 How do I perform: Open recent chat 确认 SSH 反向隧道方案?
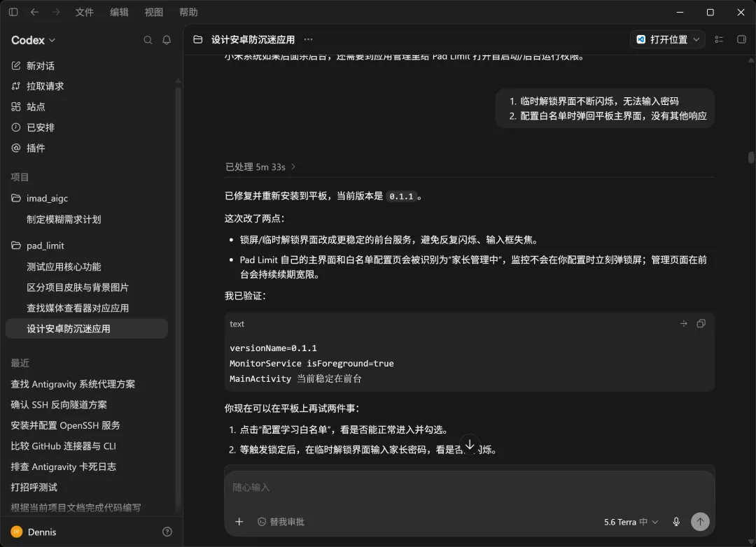point(59,405)
